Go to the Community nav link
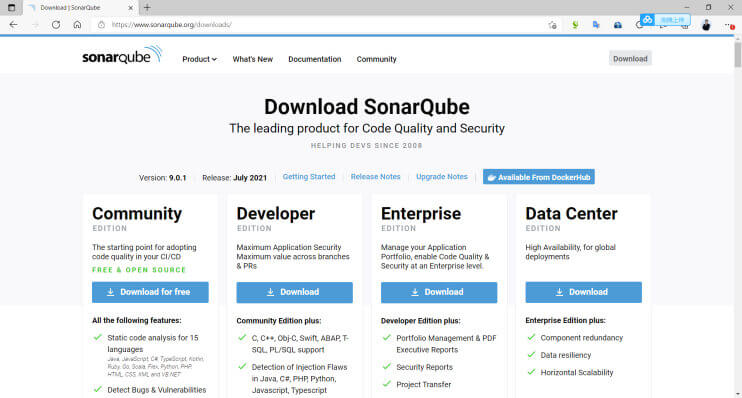Image resolution: width=742 pixels, height=398 pixels. (376, 59)
